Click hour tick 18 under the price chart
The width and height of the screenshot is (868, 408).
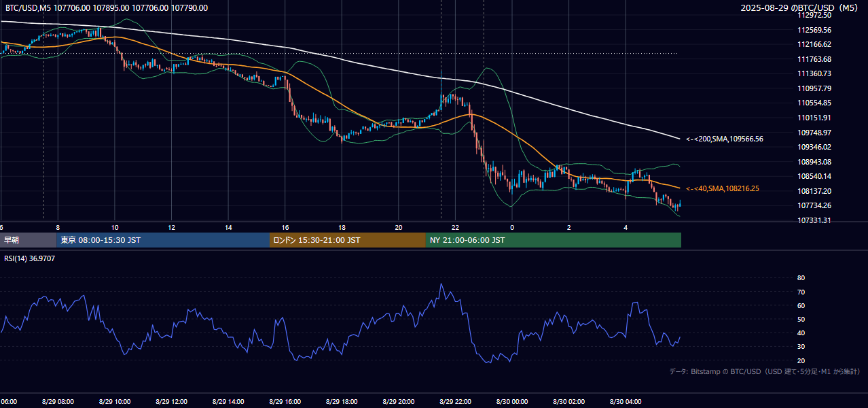[342, 227]
